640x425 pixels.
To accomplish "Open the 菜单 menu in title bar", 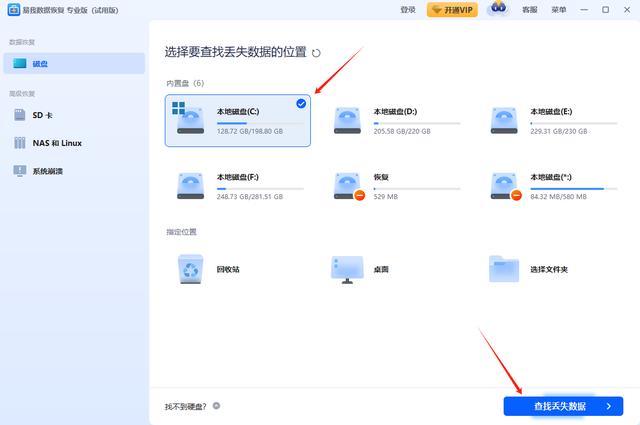I will tap(558, 9).
